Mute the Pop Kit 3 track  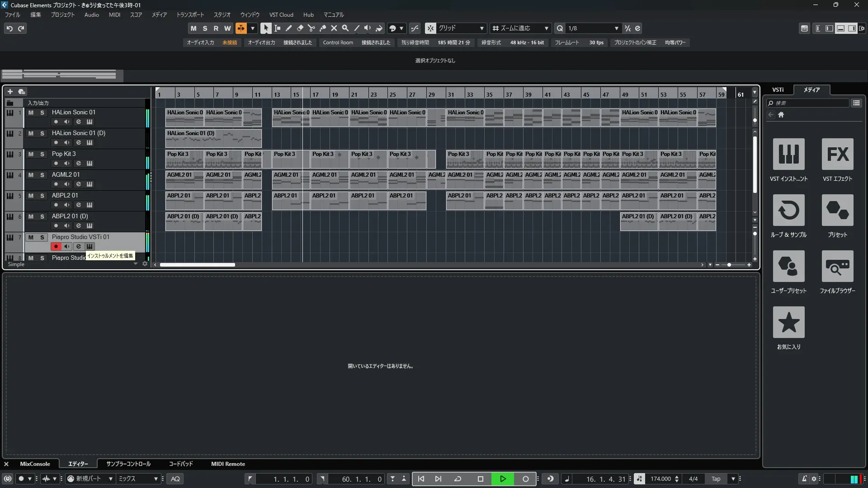(31, 154)
